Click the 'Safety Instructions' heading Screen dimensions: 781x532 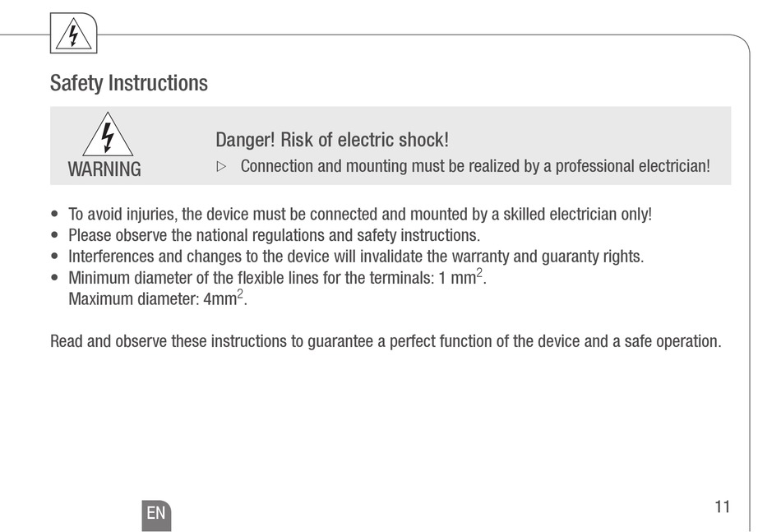129,83
